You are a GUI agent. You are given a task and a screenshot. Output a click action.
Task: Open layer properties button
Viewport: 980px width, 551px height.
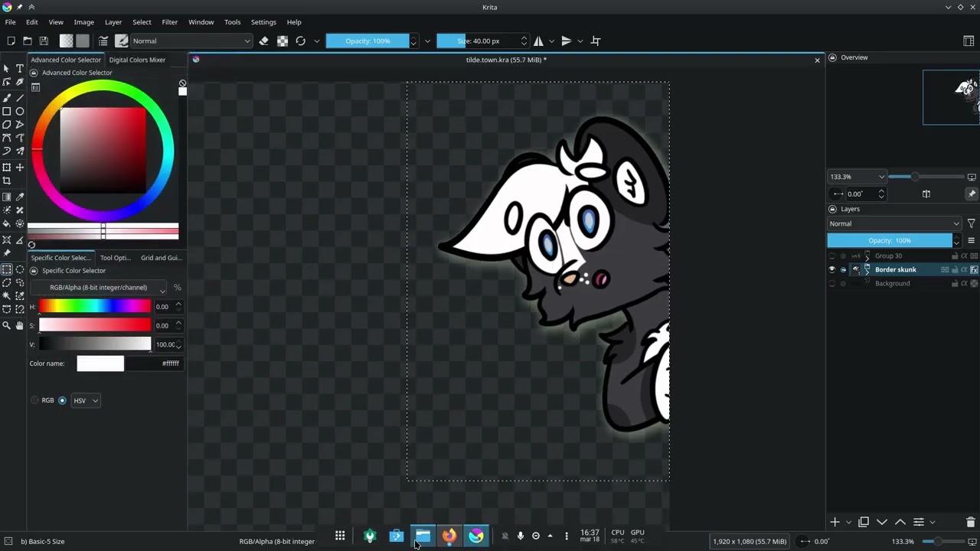pyautogui.click(x=919, y=522)
